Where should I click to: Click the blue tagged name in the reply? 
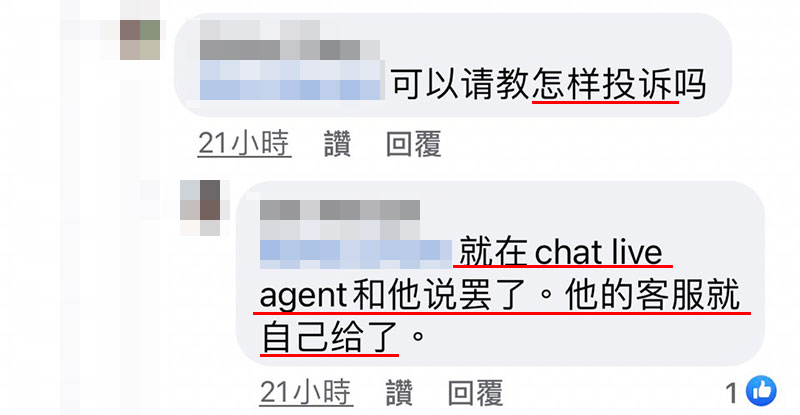pos(356,254)
